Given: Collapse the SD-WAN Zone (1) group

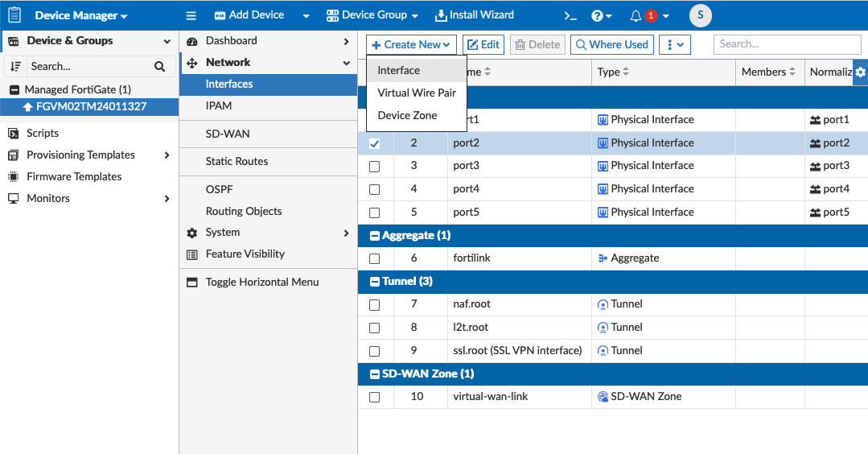Looking at the screenshot, I should [375, 374].
